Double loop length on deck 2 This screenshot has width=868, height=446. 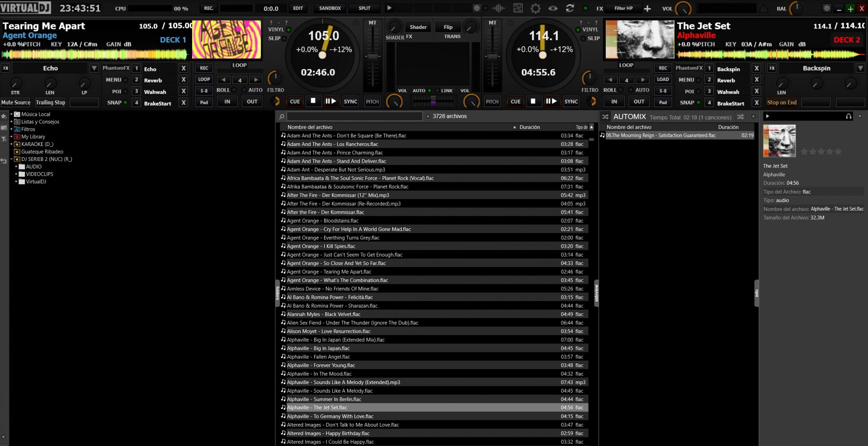coord(642,80)
